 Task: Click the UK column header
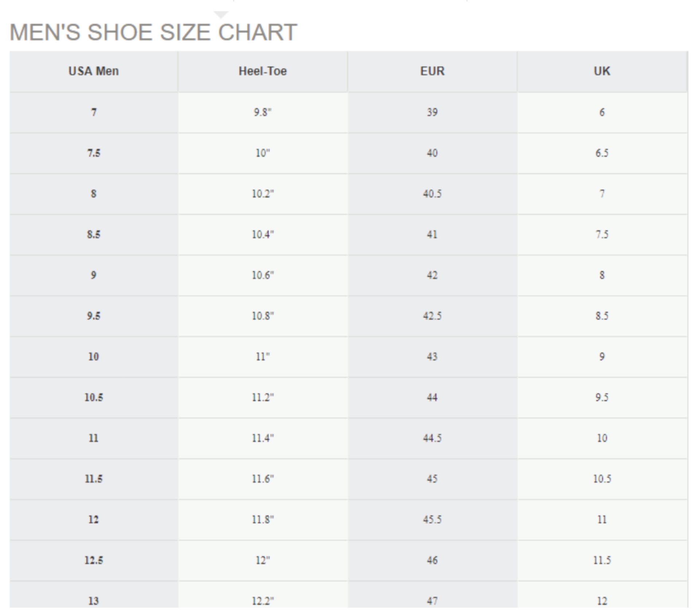602,71
